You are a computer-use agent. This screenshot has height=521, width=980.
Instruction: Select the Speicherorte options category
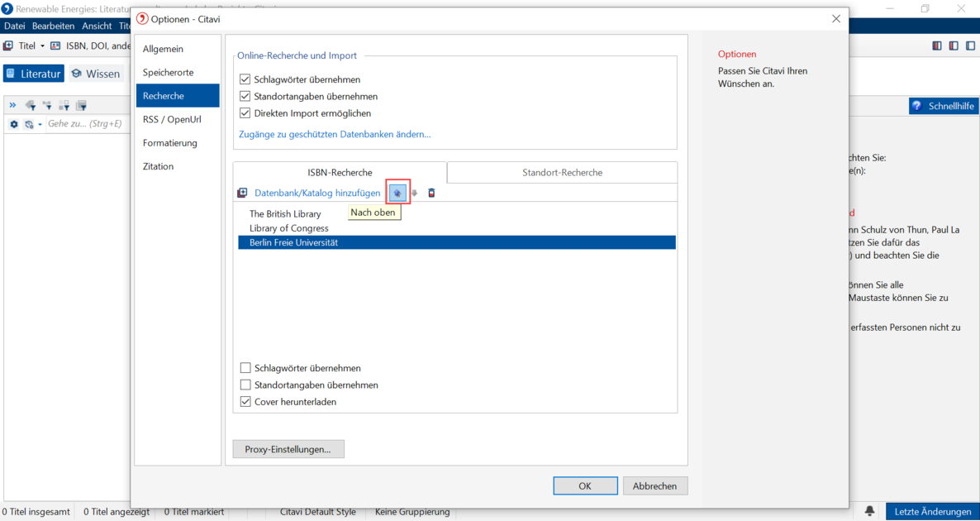pos(178,73)
